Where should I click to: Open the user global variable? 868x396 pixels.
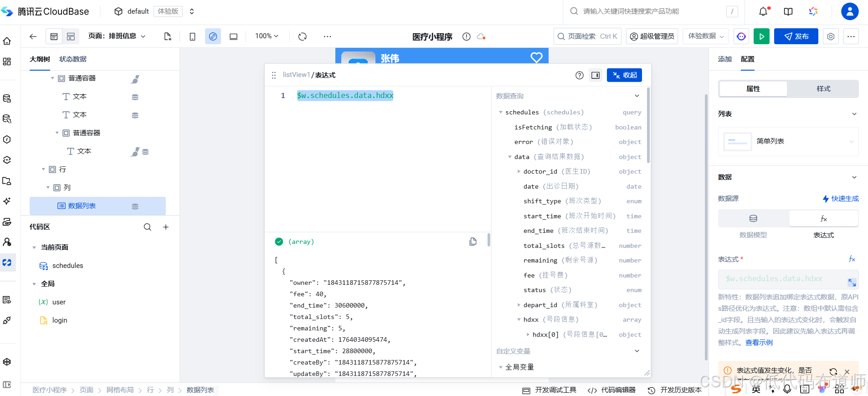pos(59,302)
